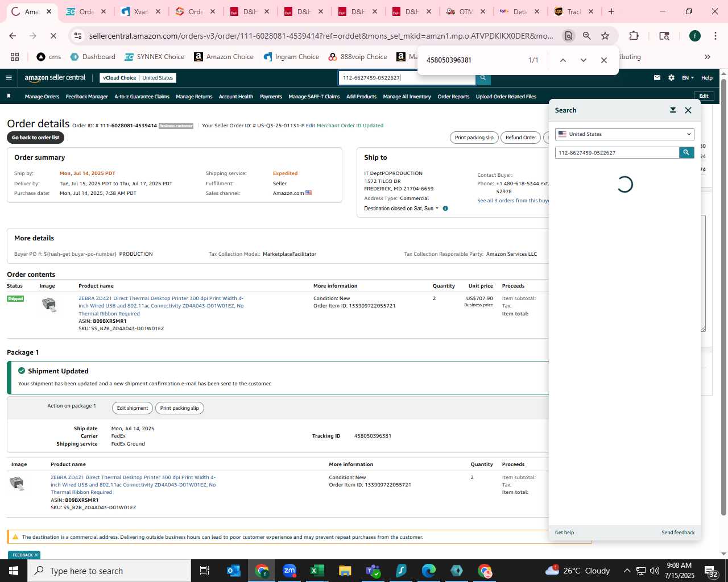The width and height of the screenshot is (728, 582).
Task: Open the Chrome three-dot menu
Action: coord(714,36)
